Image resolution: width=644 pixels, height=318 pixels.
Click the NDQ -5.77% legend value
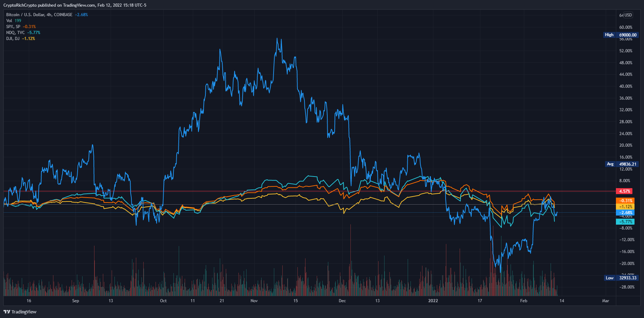pyautogui.click(x=34, y=33)
